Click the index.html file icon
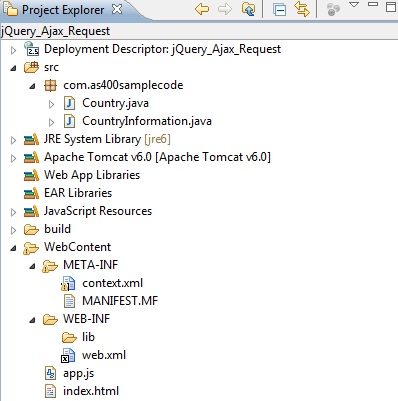The width and height of the screenshot is (398, 401). click(50, 391)
